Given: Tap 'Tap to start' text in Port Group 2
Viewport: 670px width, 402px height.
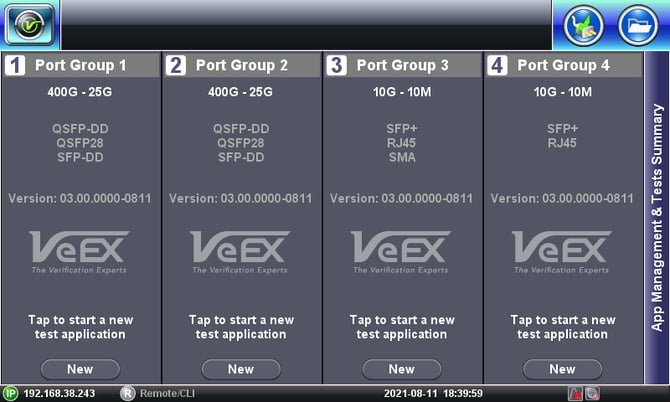Looking at the screenshot, I should coord(241,327).
